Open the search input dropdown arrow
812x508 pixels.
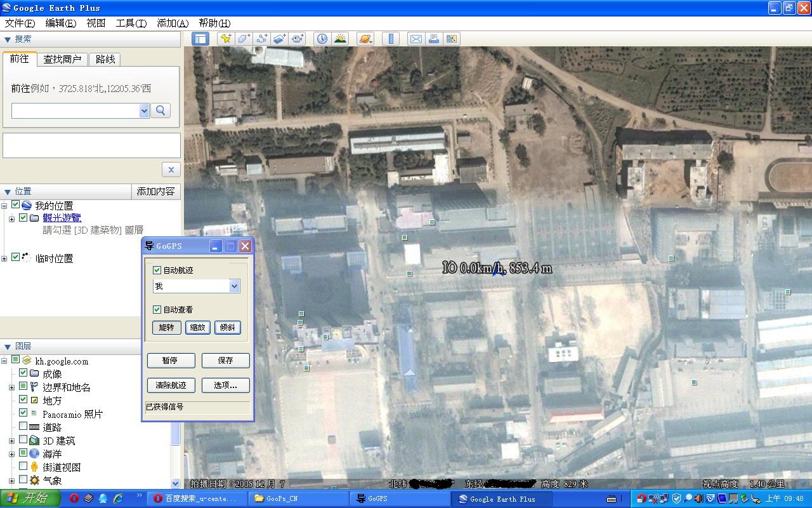click(144, 110)
